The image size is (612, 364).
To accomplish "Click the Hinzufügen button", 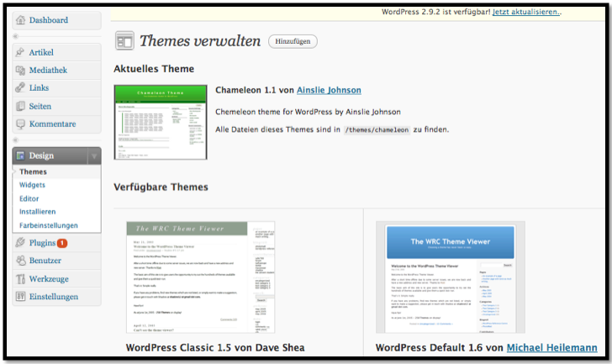I will [293, 41].
